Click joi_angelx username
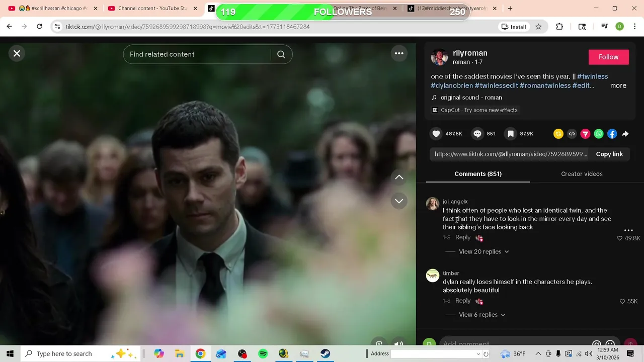644x362 pixels. tap(455, 202)
